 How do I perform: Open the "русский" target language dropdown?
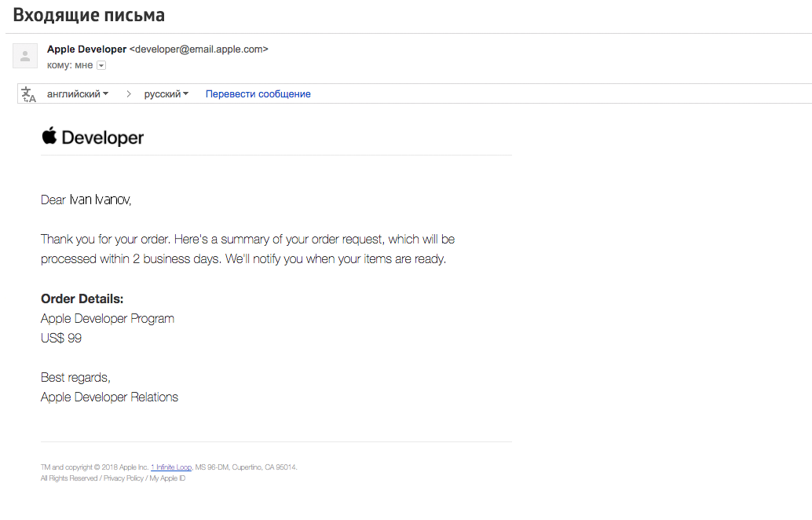tap(166, 94)
